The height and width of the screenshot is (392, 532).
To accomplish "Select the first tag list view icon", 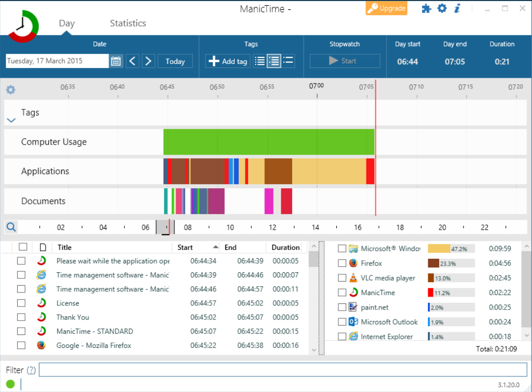I will point(260,61).
